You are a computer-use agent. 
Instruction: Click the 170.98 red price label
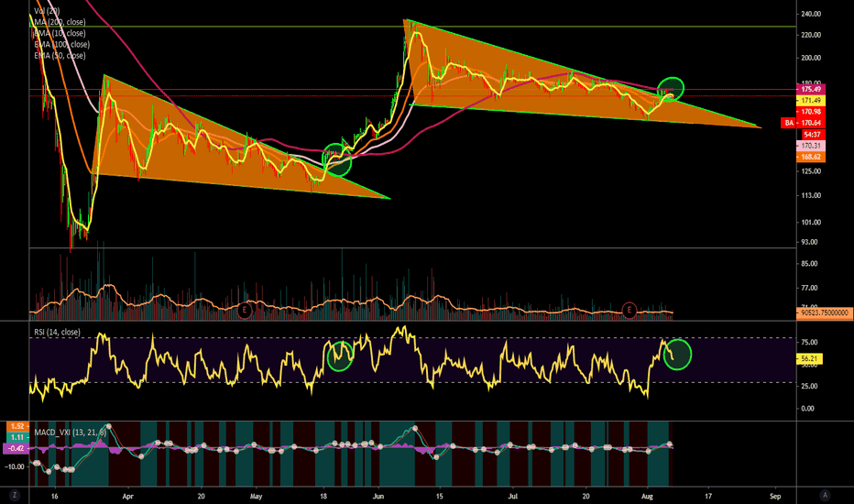pos(811,112)
